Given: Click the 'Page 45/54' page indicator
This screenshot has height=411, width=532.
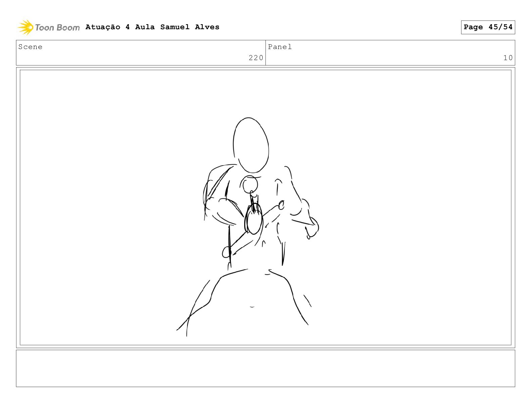Looking at the screenshot, I should [488, 27].
